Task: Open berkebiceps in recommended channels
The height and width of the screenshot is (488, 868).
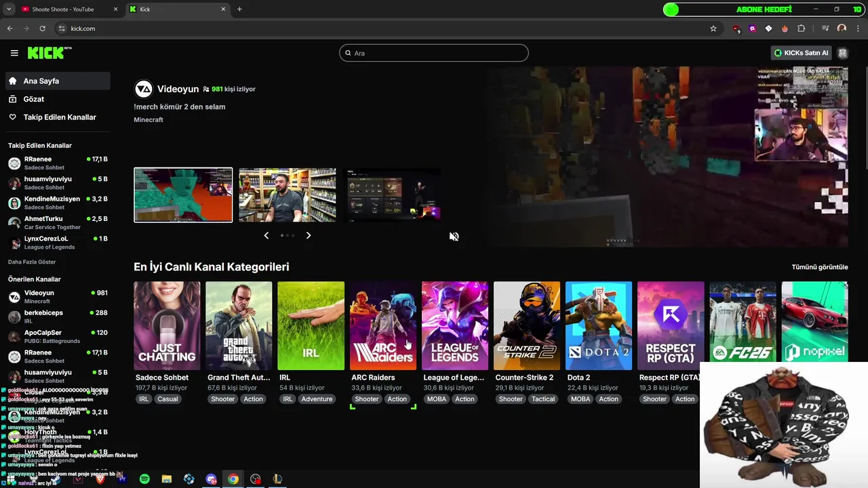Action: 58,317
